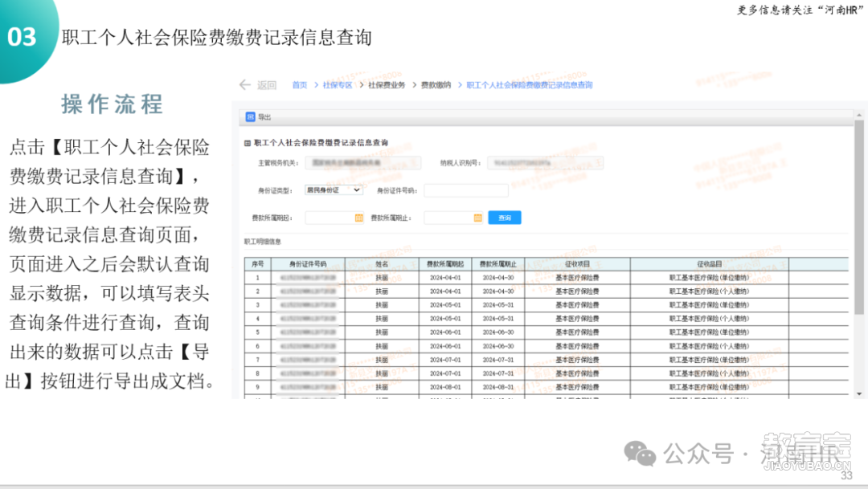Select the 社保费业务 breadcrumb item
Viewport: 868px width, 489px height.
[387, 85]
